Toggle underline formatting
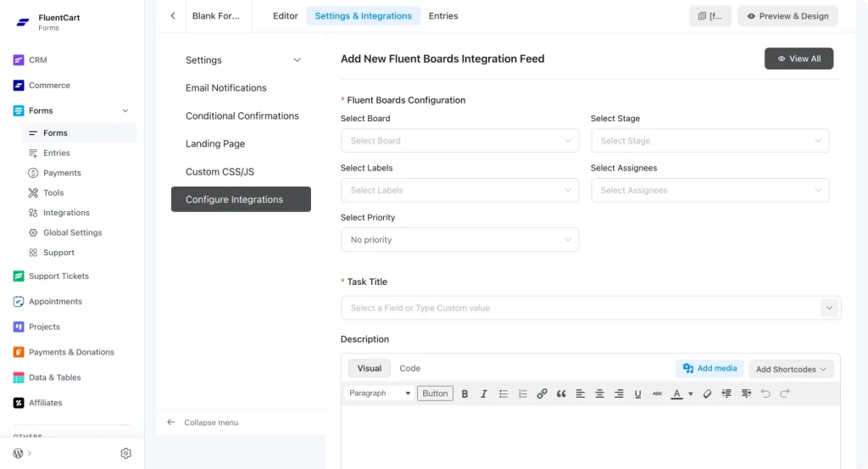 [637, 394]
